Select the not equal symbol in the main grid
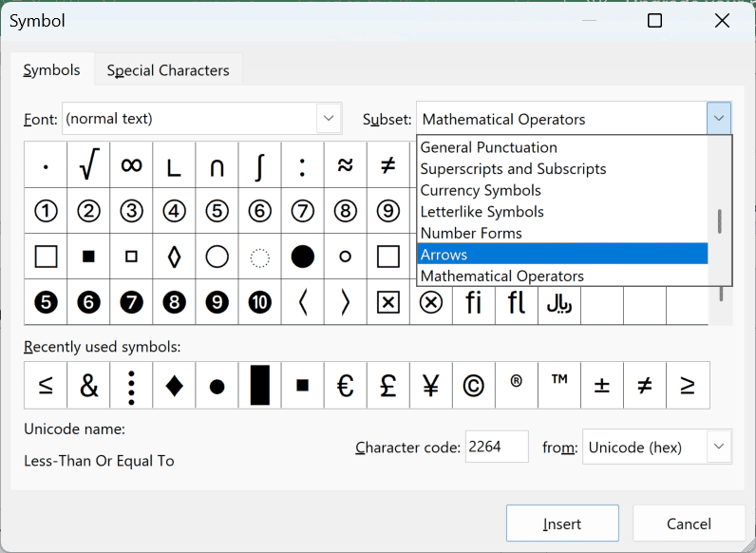Image resolution: width=756 pixels, height=553 pixels. click(388, 165)
